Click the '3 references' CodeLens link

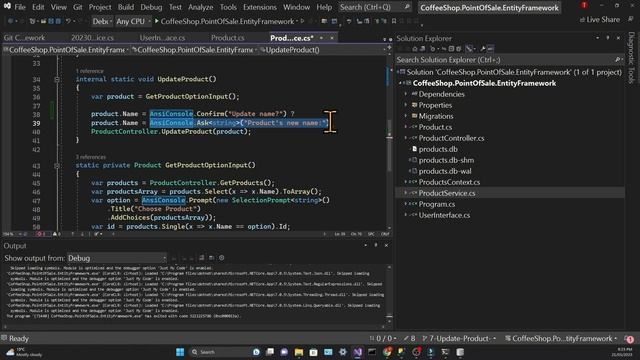pos(91,157)
